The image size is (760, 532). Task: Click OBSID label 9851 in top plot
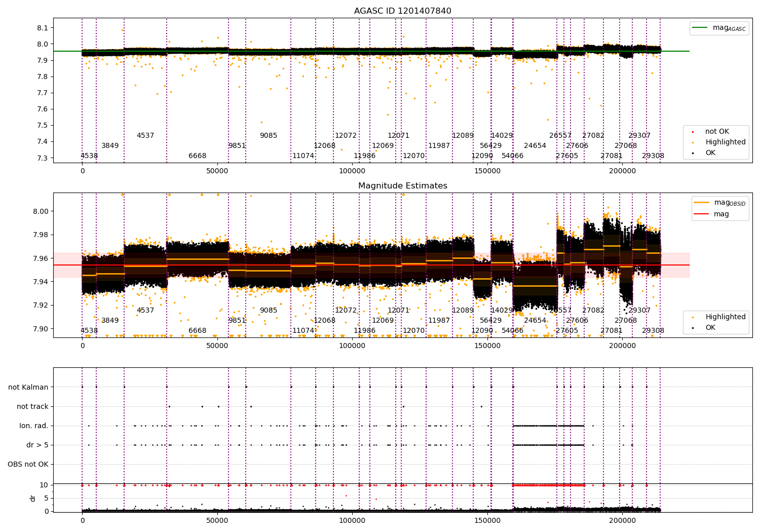click(x=237, y=146)
